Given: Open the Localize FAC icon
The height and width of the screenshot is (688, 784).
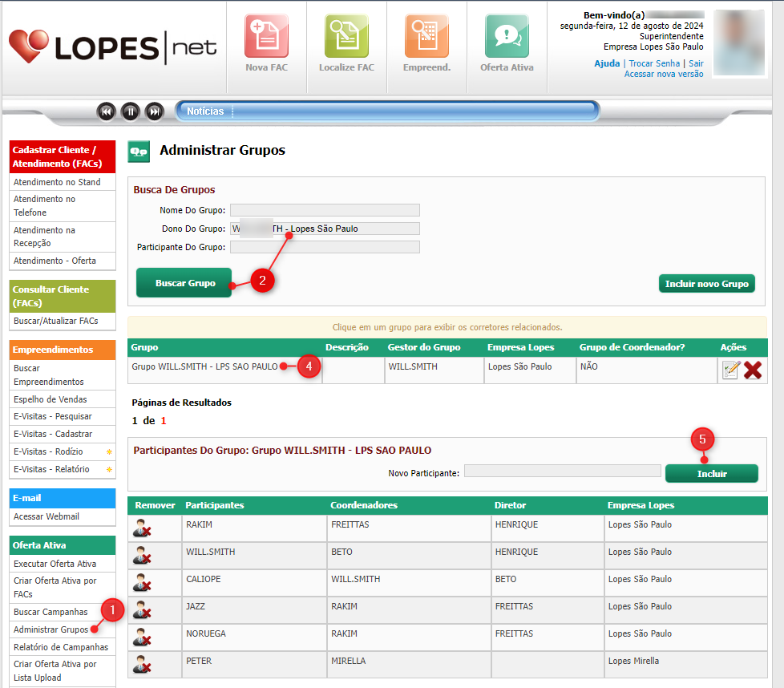Looking at the screenshot, I should point(346,36).
